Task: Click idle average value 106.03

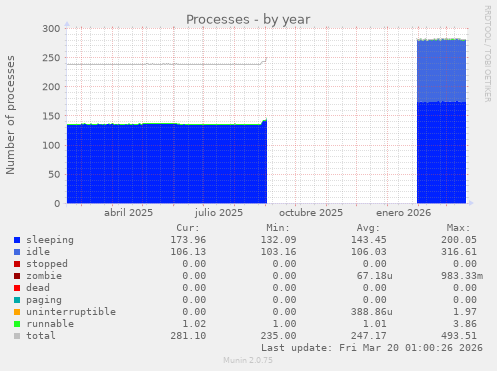Action: point(369,252)
